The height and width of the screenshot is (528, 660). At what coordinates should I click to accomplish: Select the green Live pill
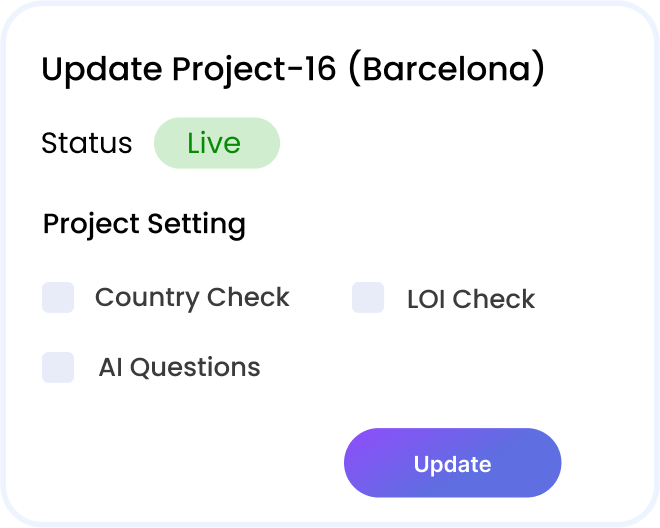pyautogui.click(x=217, y=143)
